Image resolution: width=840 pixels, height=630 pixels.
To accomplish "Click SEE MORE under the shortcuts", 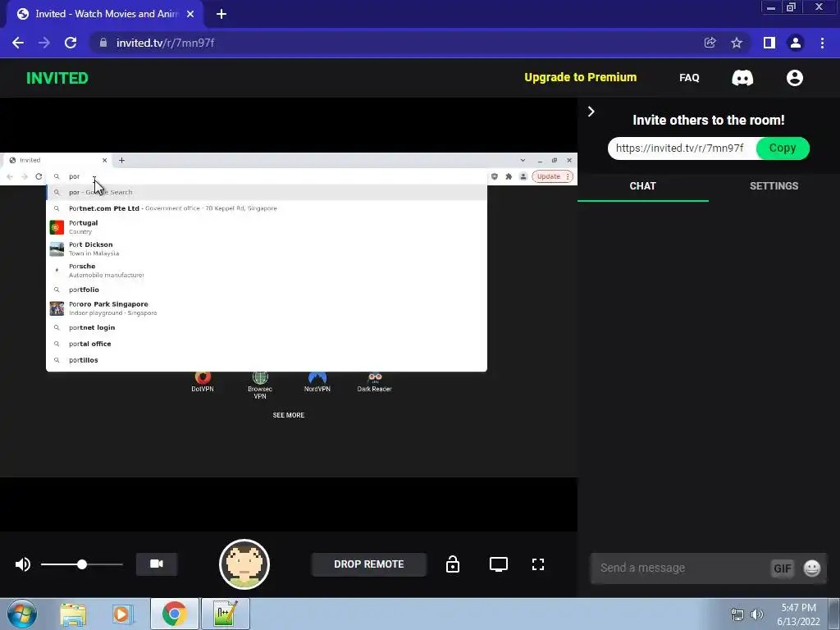I will pos(288,415).
